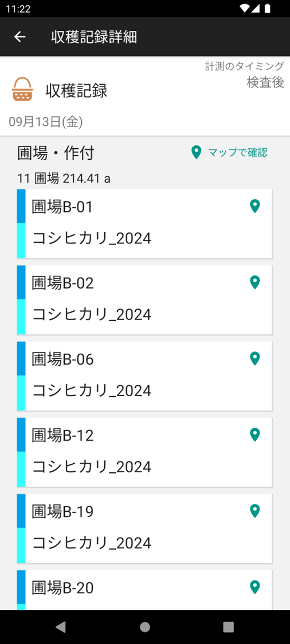
Task: Tap map pin icon for 圃場B-19
Action: tap(255, 511)
